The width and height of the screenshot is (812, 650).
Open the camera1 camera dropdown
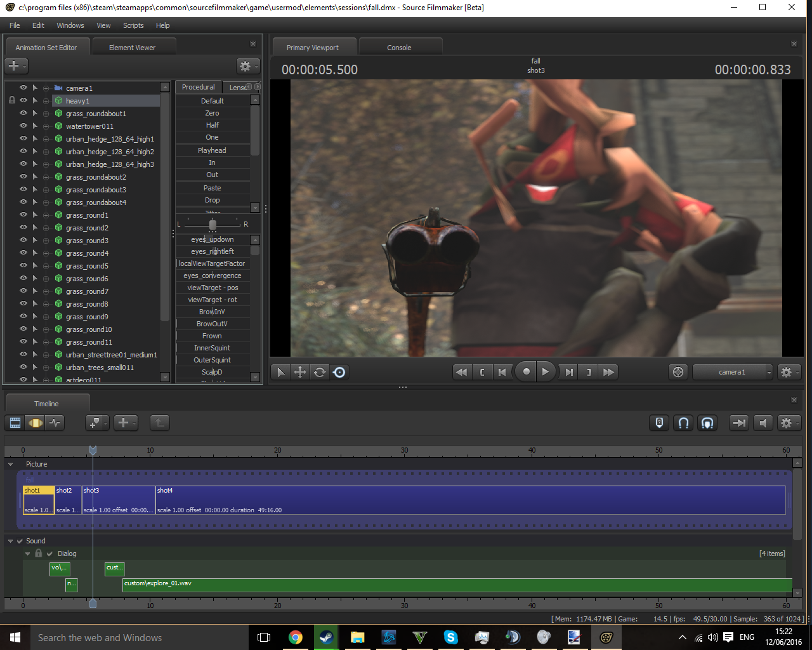click(733, 373)
